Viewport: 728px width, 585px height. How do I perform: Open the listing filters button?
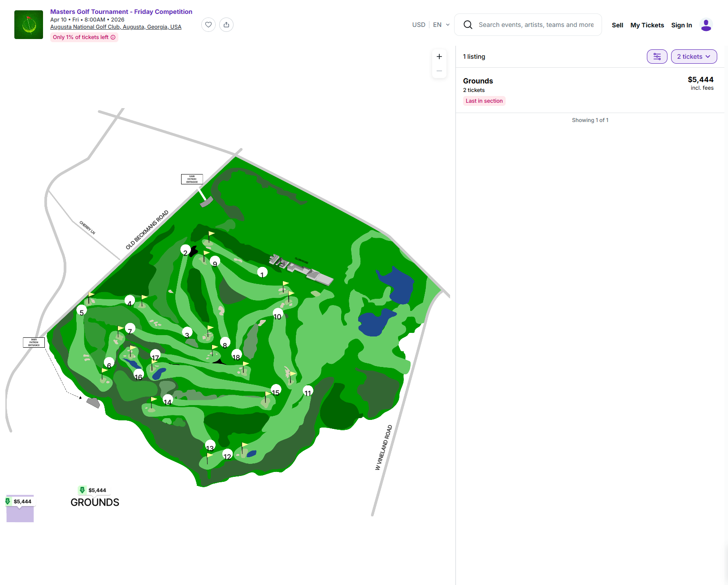tap(657, 57)
